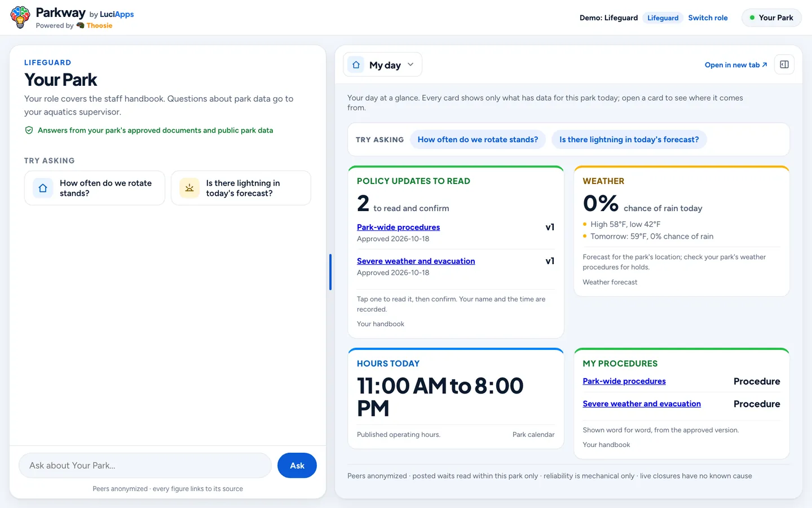
Task: Click the sunrise icon on lightning suggestion
Action: (189, 188)
